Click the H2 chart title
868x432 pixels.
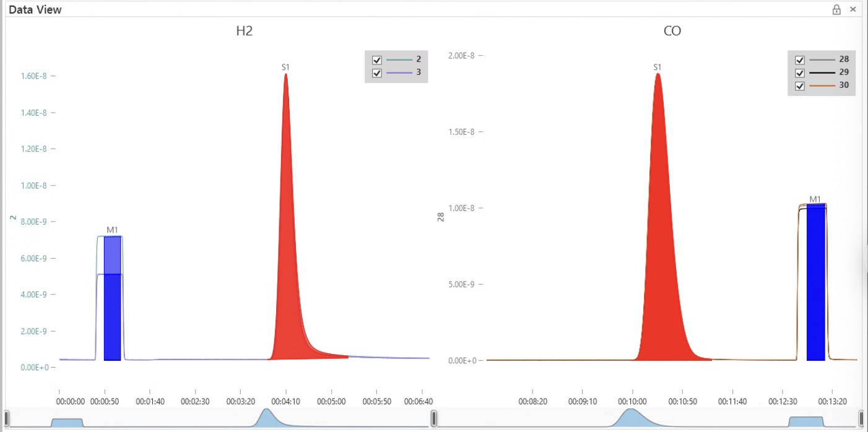pyautogui.click(x=245, y=31)
